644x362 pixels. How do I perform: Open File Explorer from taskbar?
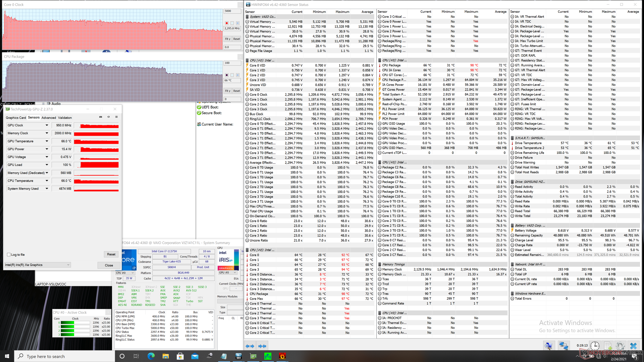click(166, 356)
